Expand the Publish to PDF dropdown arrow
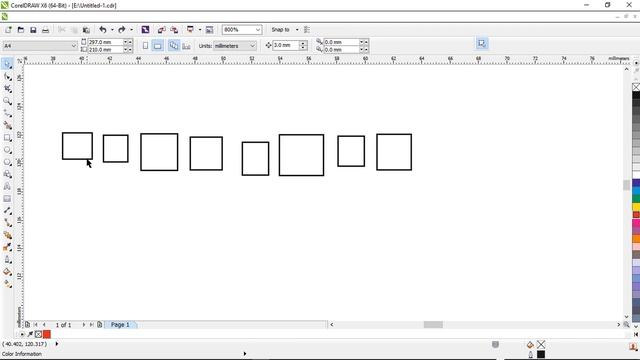The height and width of the screenshot is (360, 640). pyautogui.click(x=200, y=30)
